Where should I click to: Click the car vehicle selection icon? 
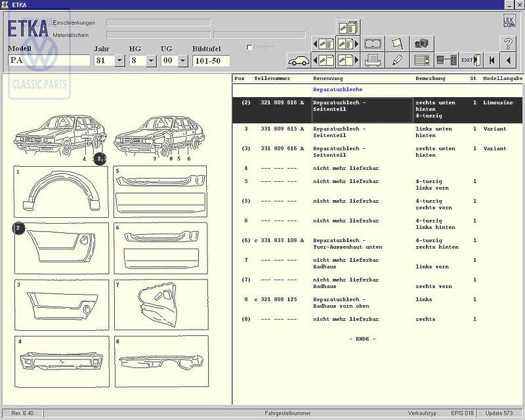(x=299, y=60)
